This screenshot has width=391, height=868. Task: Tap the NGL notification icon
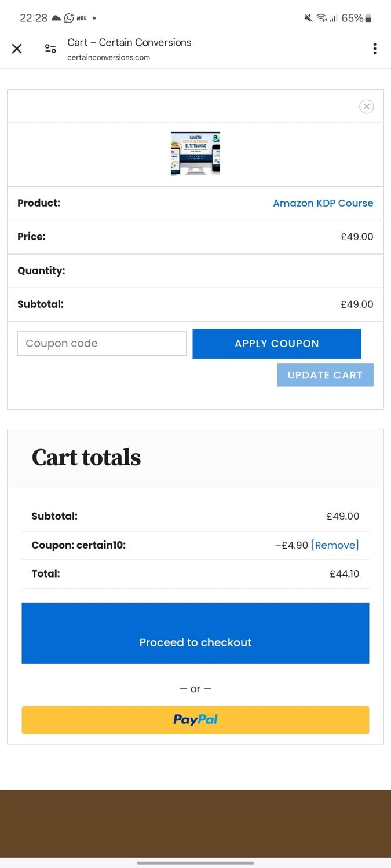(x=81, y=18)
